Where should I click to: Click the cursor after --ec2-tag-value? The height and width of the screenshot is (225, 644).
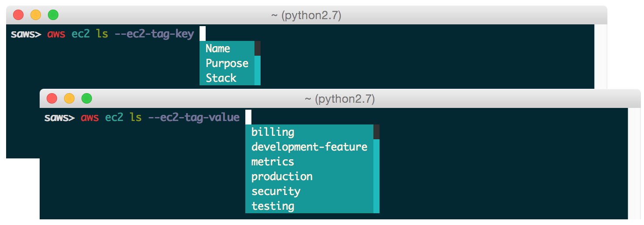tap(248, 117)
